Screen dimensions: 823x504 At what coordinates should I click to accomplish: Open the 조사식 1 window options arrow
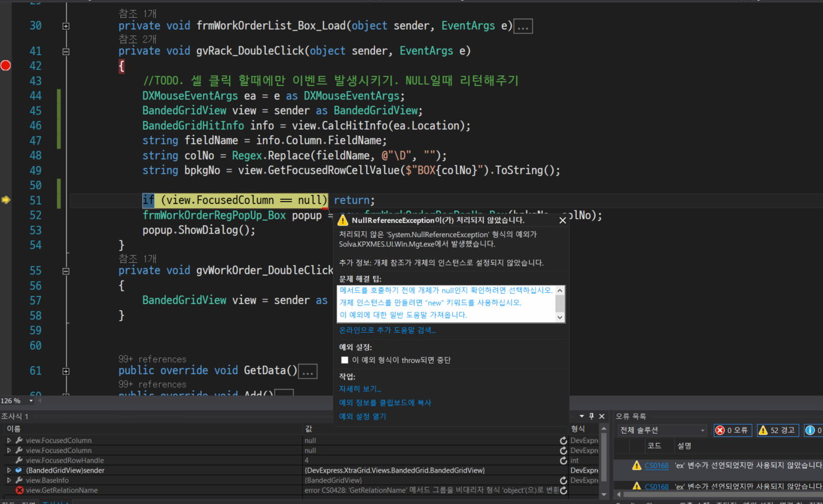[x=582, y=416]
